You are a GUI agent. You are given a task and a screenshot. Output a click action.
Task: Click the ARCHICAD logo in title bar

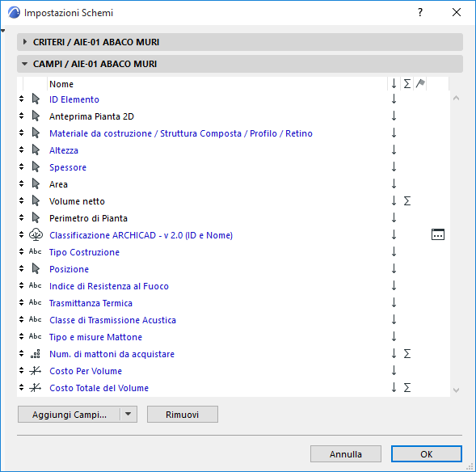click(14, 13)
